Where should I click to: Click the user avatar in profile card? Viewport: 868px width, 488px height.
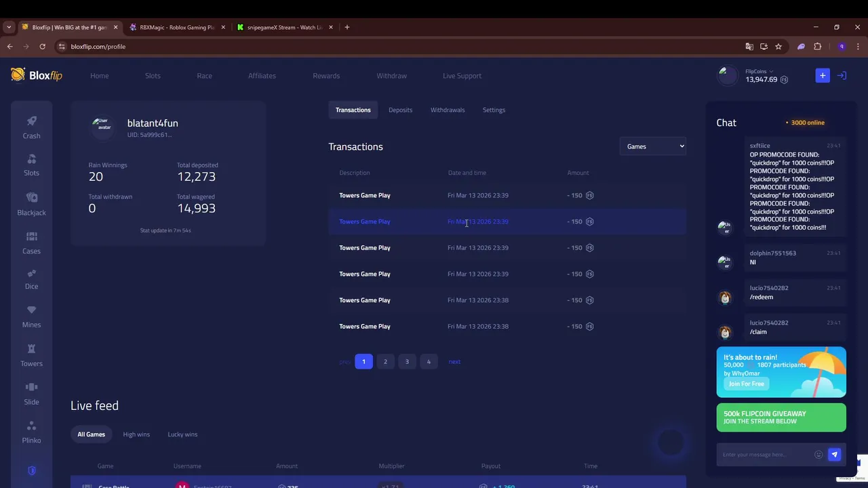click(x=103, y=127)
